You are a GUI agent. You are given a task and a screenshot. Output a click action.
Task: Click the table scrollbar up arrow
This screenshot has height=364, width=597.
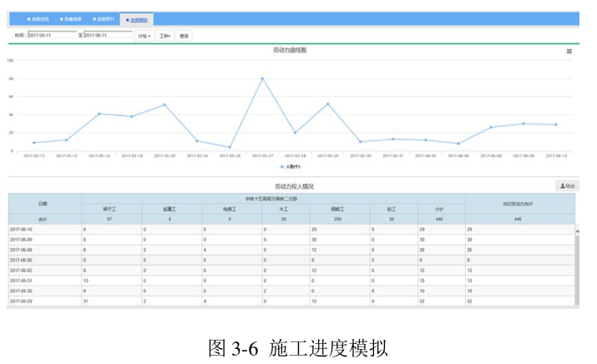[577, 231]
